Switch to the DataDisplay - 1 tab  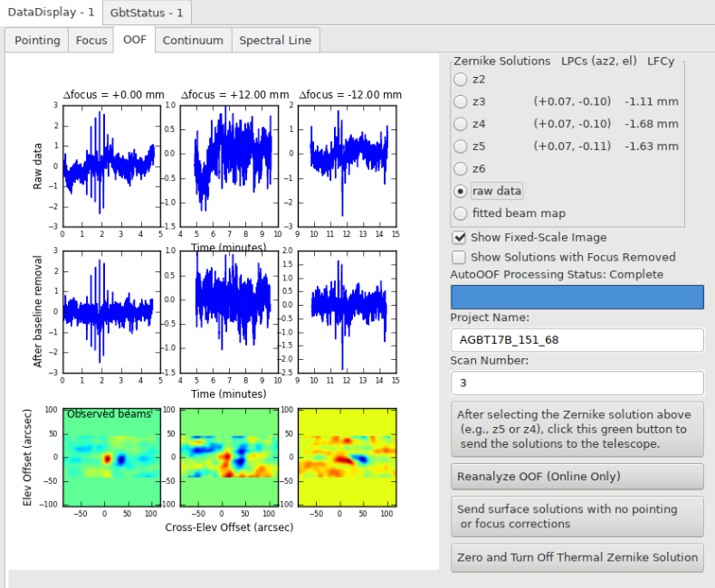(51, 13)
